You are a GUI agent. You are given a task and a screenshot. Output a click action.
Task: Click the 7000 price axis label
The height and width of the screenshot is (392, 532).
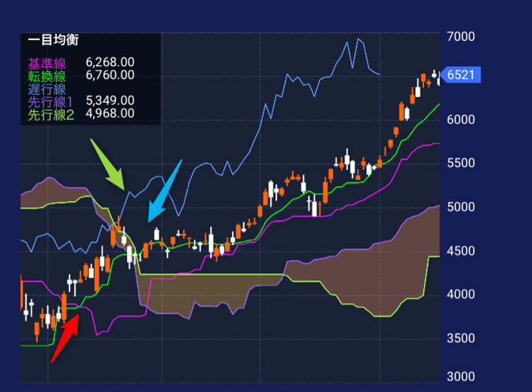click(x=460, y=37)
